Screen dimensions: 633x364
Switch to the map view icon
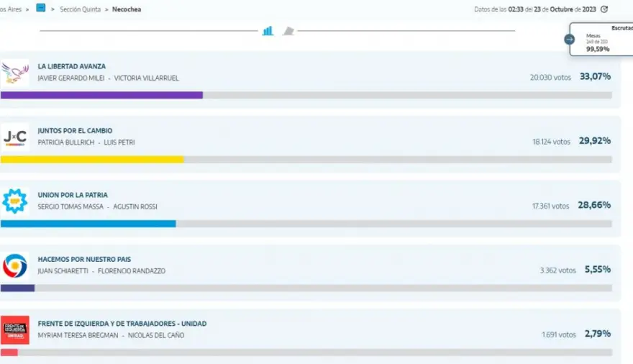[288, 31]
